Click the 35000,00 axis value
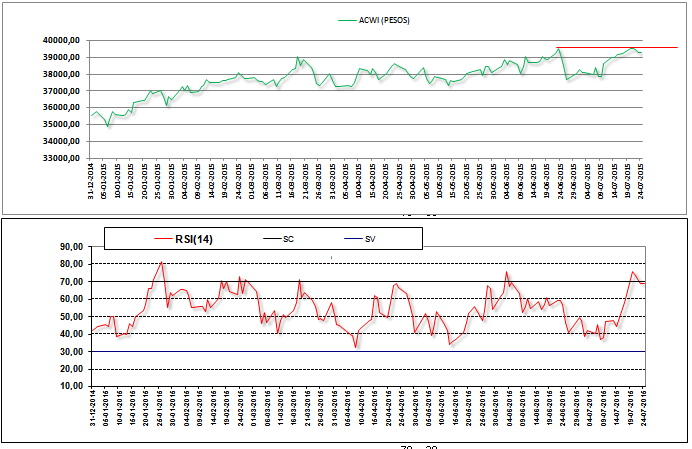The height and width of the screenshot is (449, 692). tap(61, 125)
